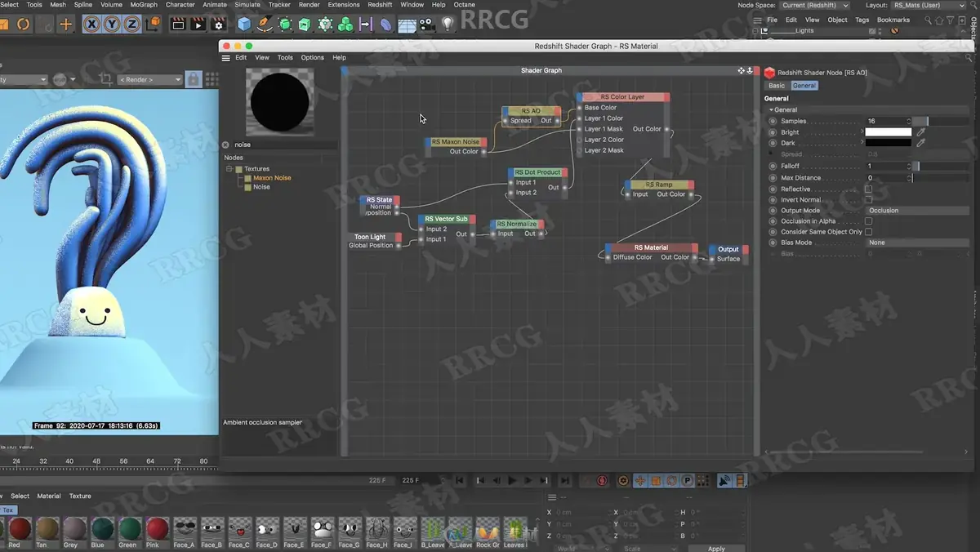Expand the Dark color arrow
Image resolution: width=980 pixels, height=552 pixels.
click(862, 143)
